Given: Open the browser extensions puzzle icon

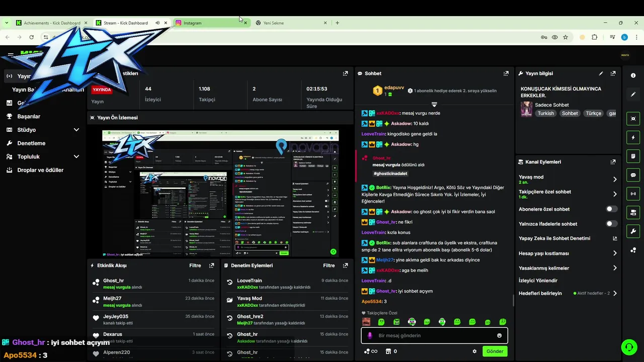Looking at the screenshot, I should (595, 37).
